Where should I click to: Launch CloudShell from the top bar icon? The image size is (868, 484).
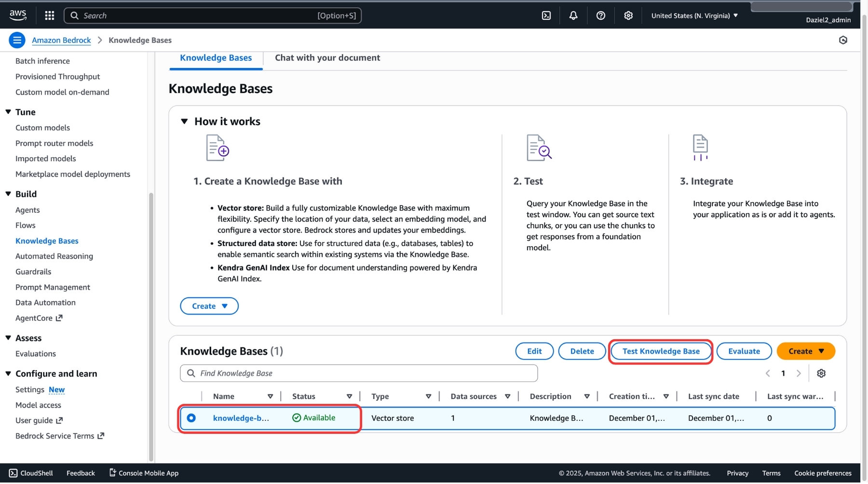546,15
